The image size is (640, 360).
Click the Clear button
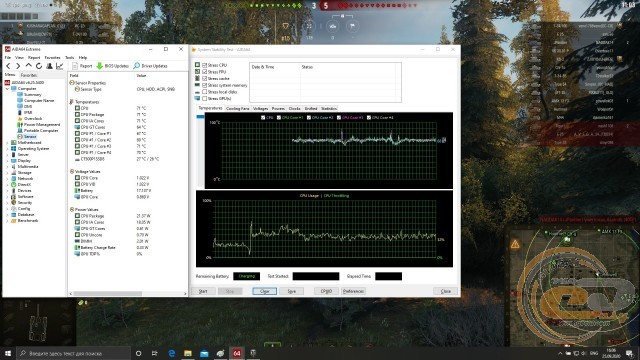(264, 291)
